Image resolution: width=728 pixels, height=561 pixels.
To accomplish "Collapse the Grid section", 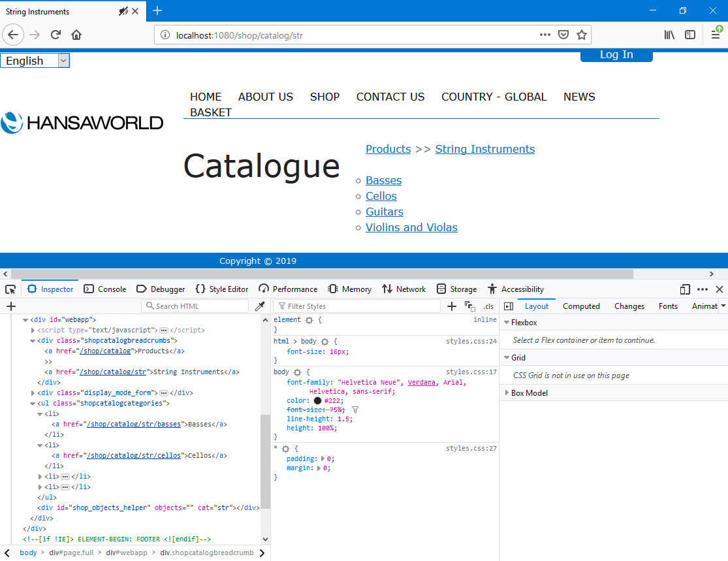I will [507, 358].
